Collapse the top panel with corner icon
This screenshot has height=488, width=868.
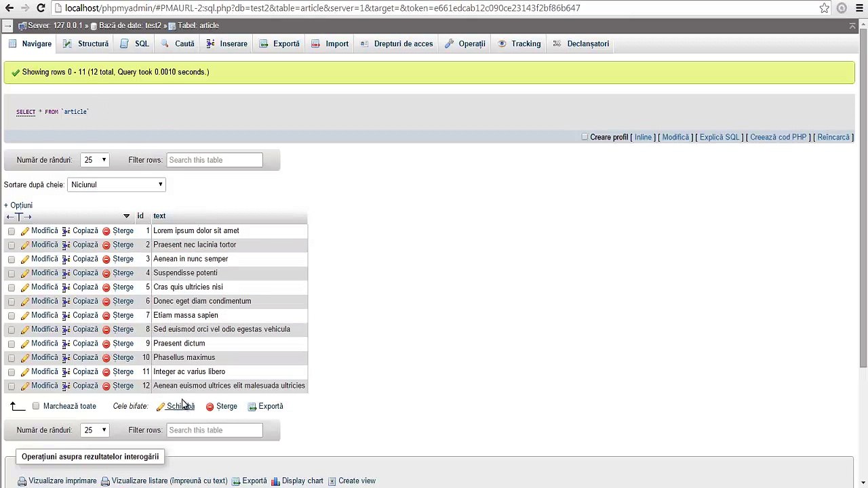click(x=852, y=26)
